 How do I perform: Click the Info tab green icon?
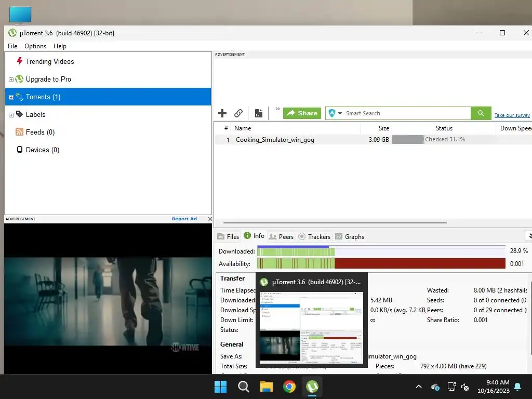tap(247, 235)
